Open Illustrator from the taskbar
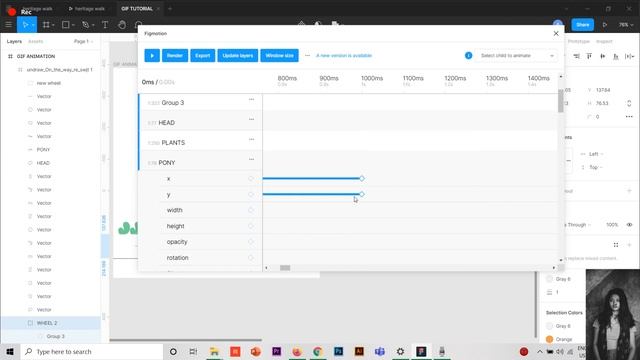This screenshot has height=360, width=640. [359, 351]
